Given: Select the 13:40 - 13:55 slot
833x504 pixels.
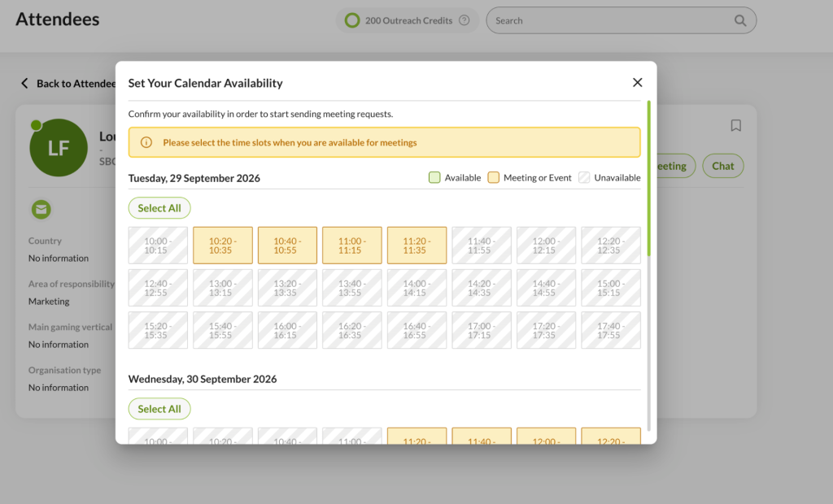Looking at the screenshot, I should click(352, 288).
